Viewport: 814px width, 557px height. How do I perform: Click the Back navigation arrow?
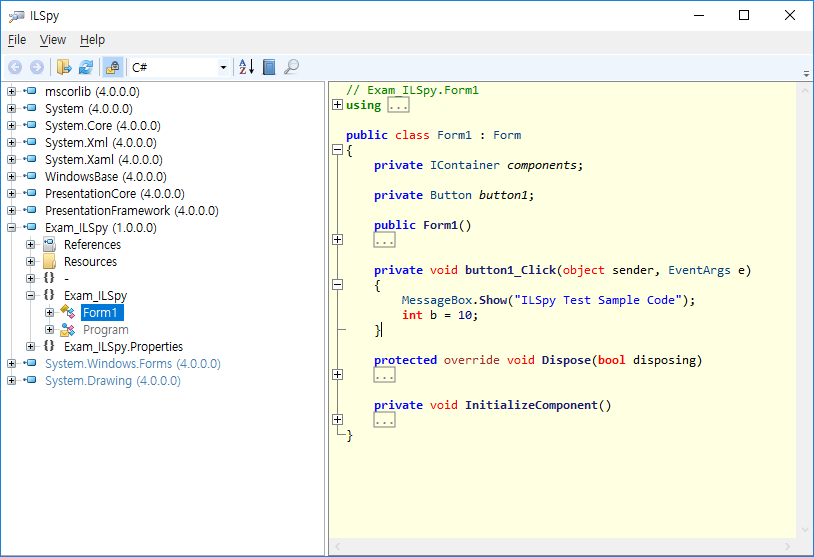(15, 67)
